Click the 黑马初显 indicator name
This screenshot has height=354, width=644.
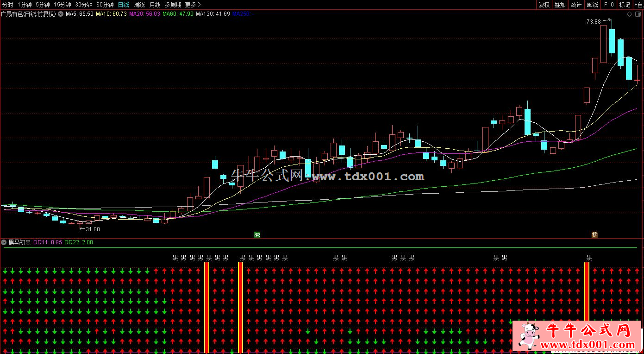[19, 242]
